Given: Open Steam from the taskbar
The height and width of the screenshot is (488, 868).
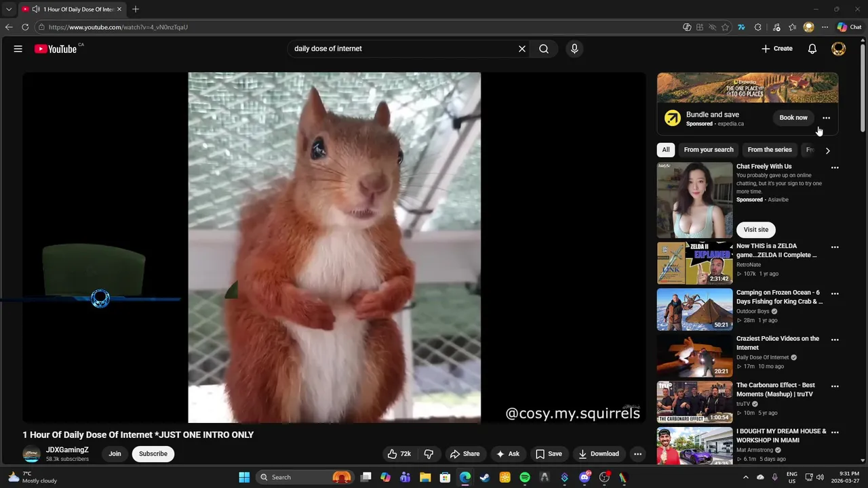Looking at the screenshot, I should (x=485, y=477).
